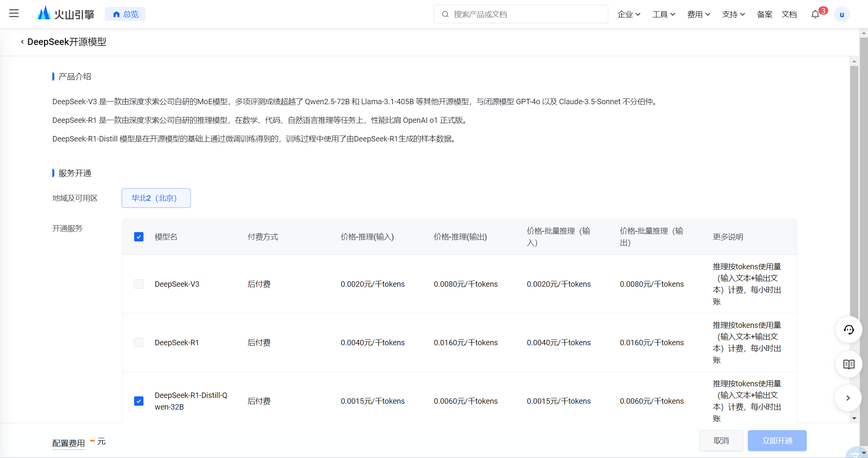
Task: Check the DeepSeek-V3 checkbox
Action: click(x=139, y=284)
